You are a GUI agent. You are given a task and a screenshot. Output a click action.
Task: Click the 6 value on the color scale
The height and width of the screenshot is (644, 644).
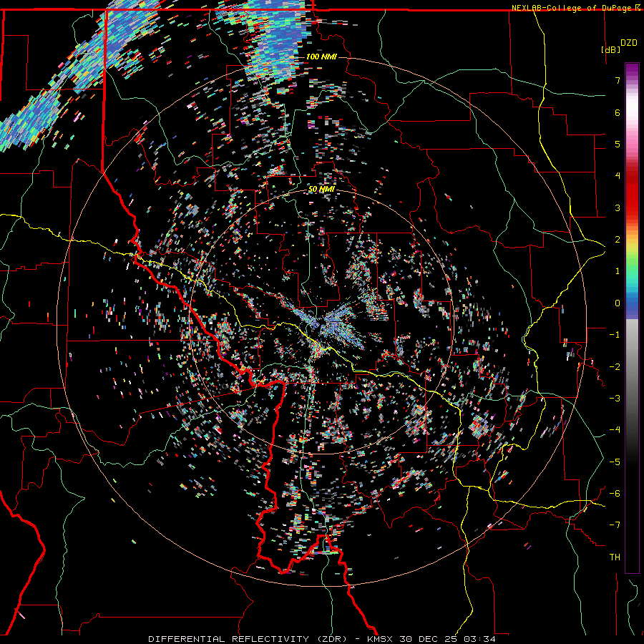tap(618, 112)
